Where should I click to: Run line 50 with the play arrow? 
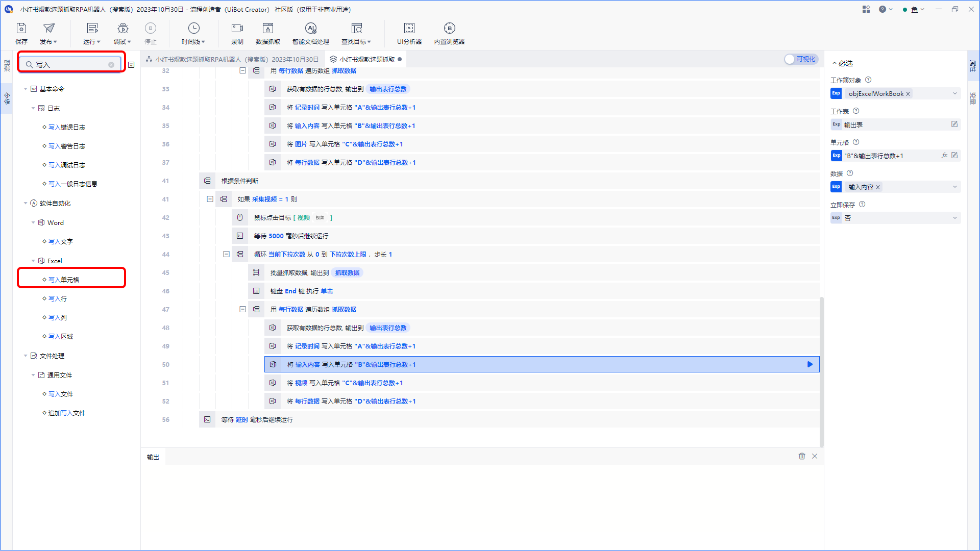coord(810,364)
